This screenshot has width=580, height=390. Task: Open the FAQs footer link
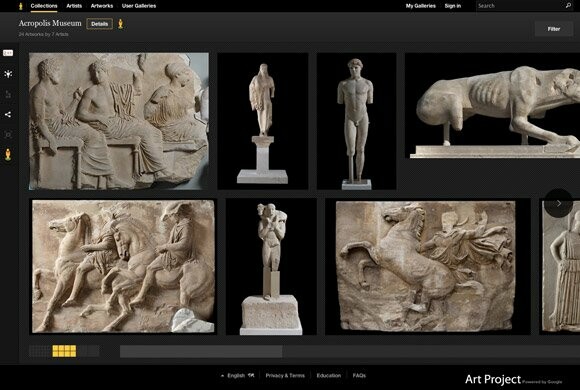(359, 376)
